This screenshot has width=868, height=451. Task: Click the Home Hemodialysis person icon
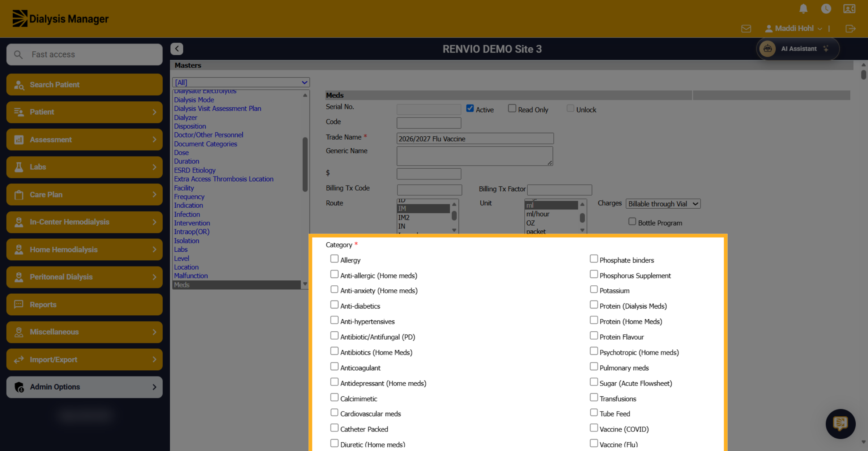coord(19,250)
